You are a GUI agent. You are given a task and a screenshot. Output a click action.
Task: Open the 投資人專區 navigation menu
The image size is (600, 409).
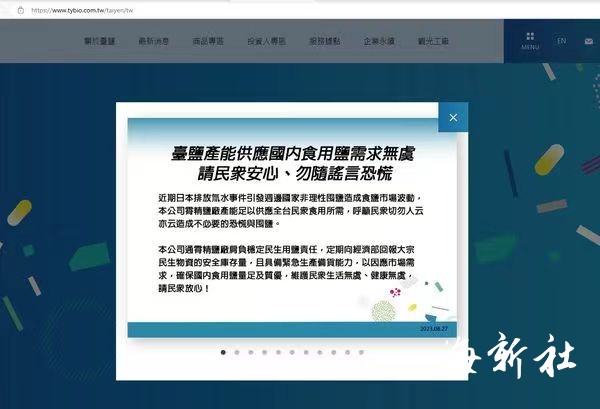(x=267, y=41)
